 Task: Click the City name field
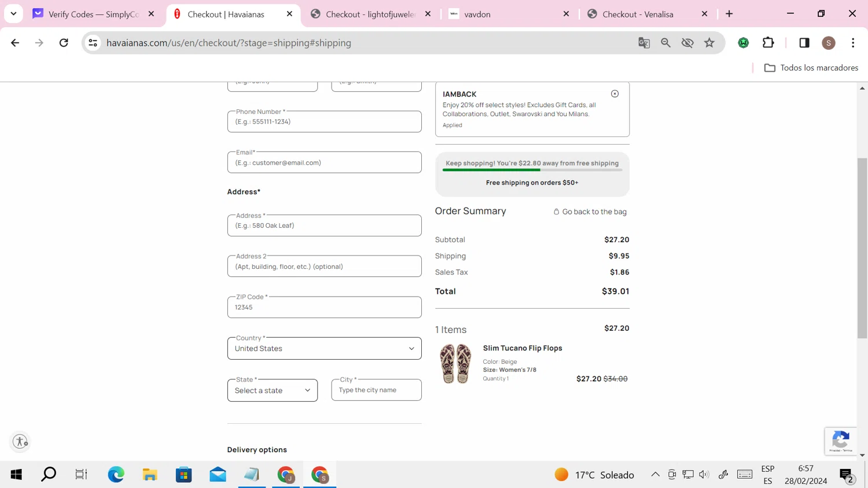(377, 390)
